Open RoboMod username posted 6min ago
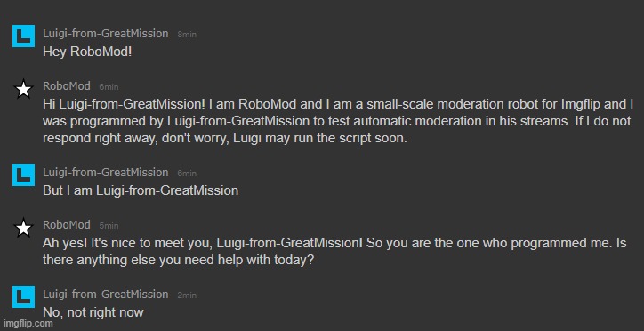Viewport: 644px width, 331px height. (67, 86)
